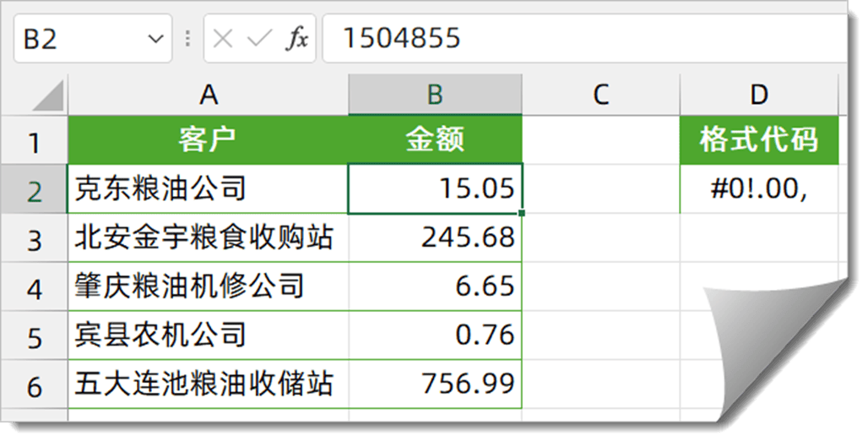868x442 pixels.
Task: Click the 格式代码 header cell
Action: coord(759,139)
